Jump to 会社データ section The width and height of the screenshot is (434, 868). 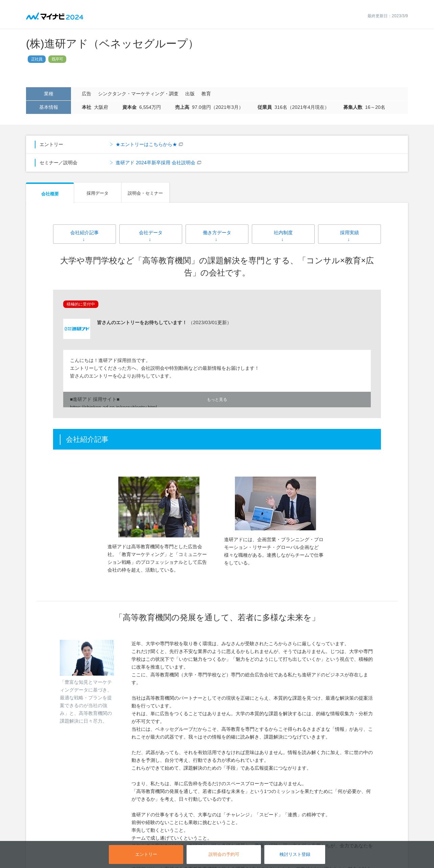[151, 234]
